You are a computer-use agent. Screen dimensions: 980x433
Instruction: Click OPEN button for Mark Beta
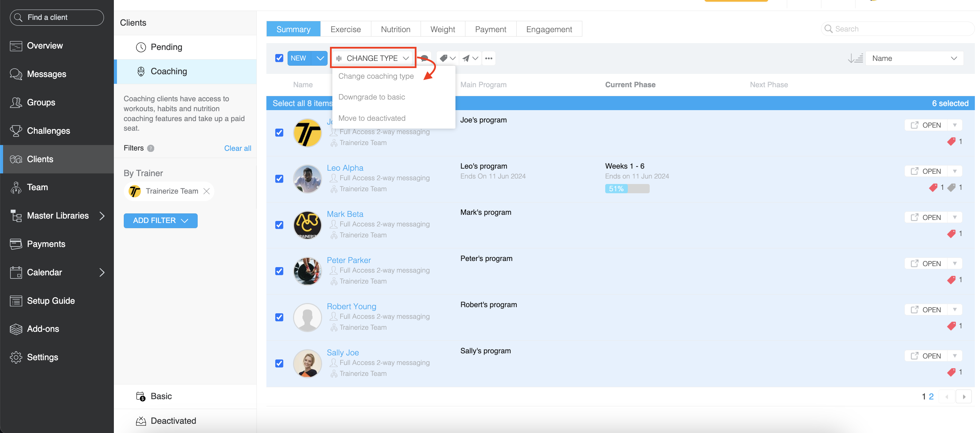(926, 217)
